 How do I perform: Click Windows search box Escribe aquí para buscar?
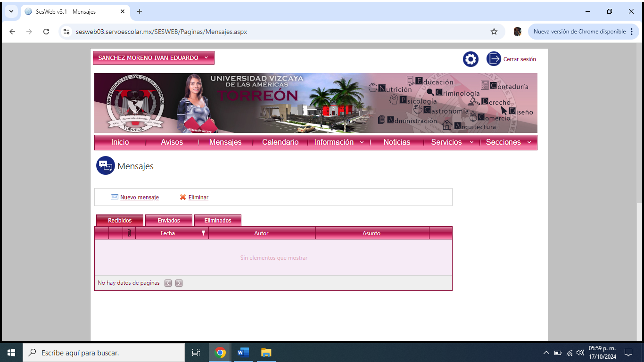click(104, 353)
